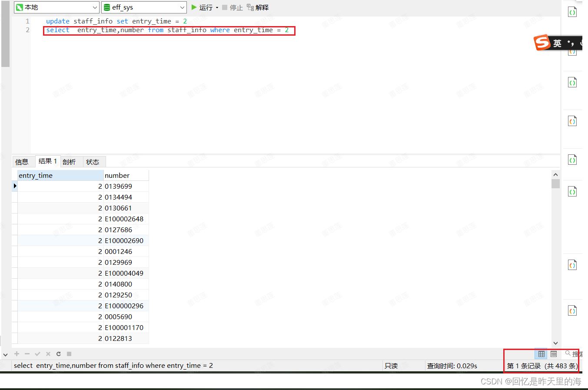Click the 英 input mode indicator
Viewport: 588px width, 390px height.
(557, 43)
